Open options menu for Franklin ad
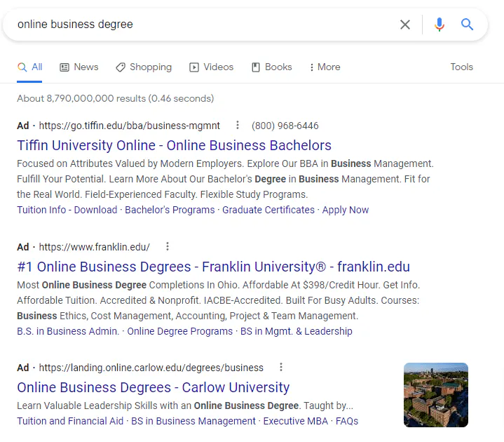This screenshot has height=442, width=504. coord(167,247)
